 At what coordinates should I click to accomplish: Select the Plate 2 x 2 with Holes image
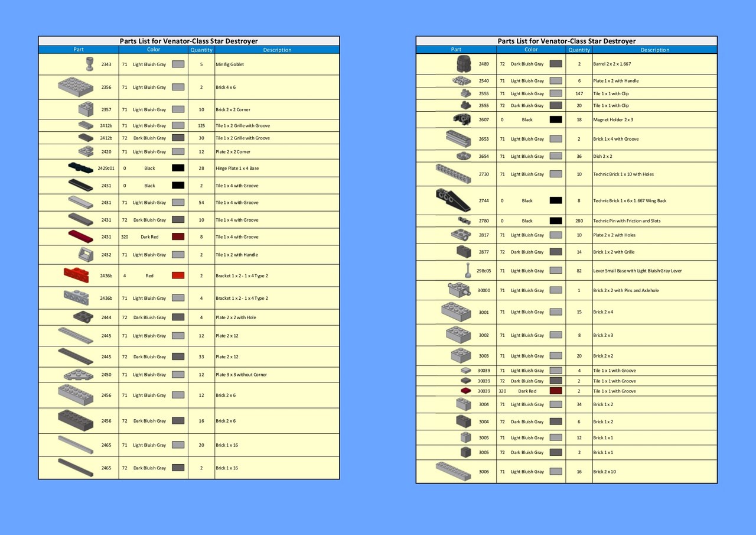[461, 235]
